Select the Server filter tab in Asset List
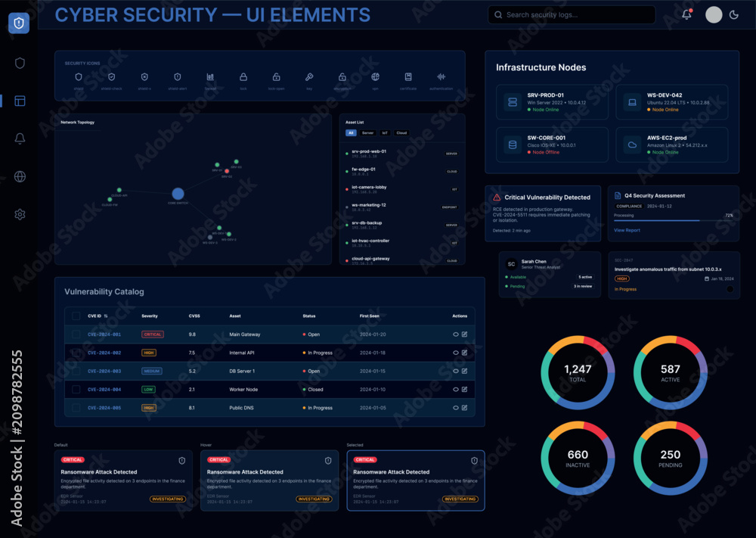 (x=368, y=132)
